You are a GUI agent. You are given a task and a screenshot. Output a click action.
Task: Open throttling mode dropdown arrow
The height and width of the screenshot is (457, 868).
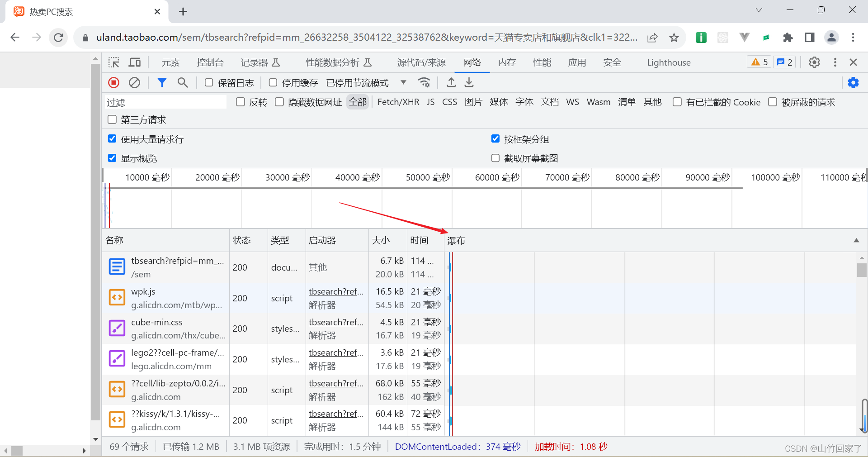pos(403,82)
